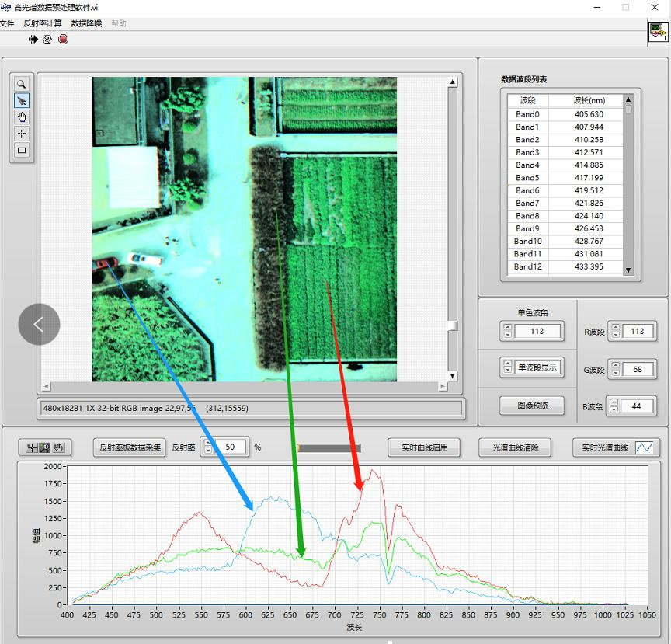The width and height of the screenshot is (671, 644).
Task: Select the graph zoom tool icon
Action: click(x=44, y=447)
